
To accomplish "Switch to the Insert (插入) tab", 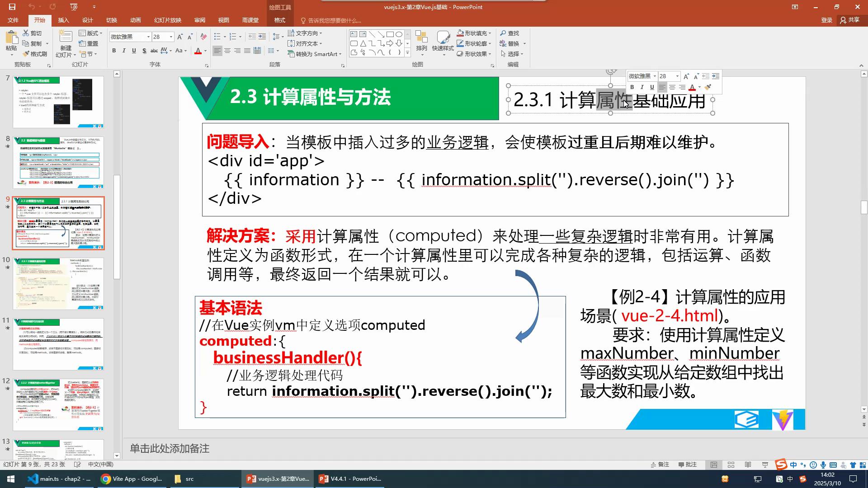I will click(x=63, y=20).
